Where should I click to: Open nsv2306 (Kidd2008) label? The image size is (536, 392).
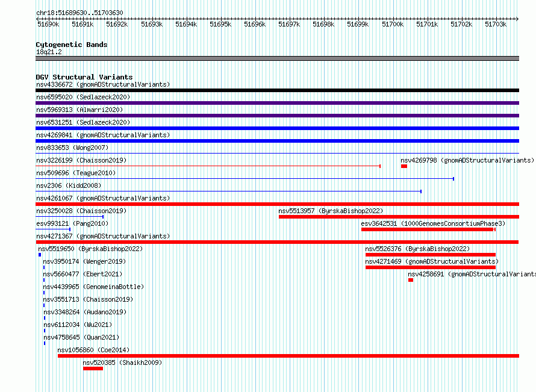[x=69, y=185]
